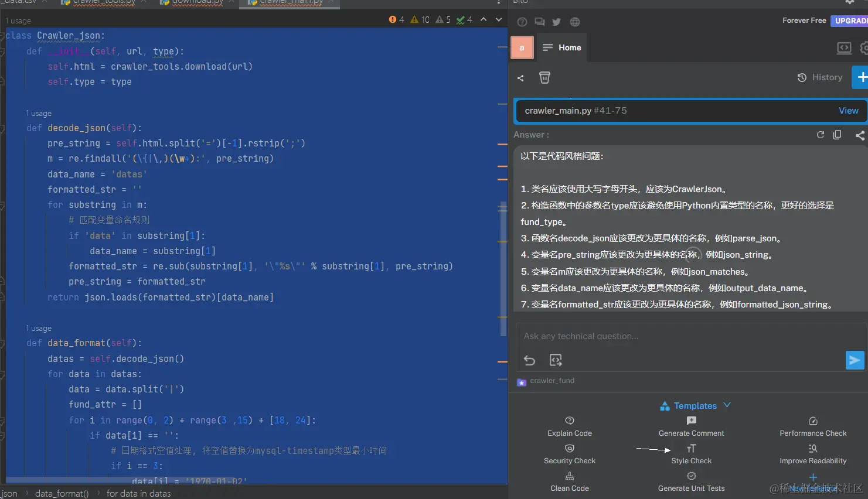Open chat History
The height and width of the screenshot is (499, 868).
coord(820,77)
